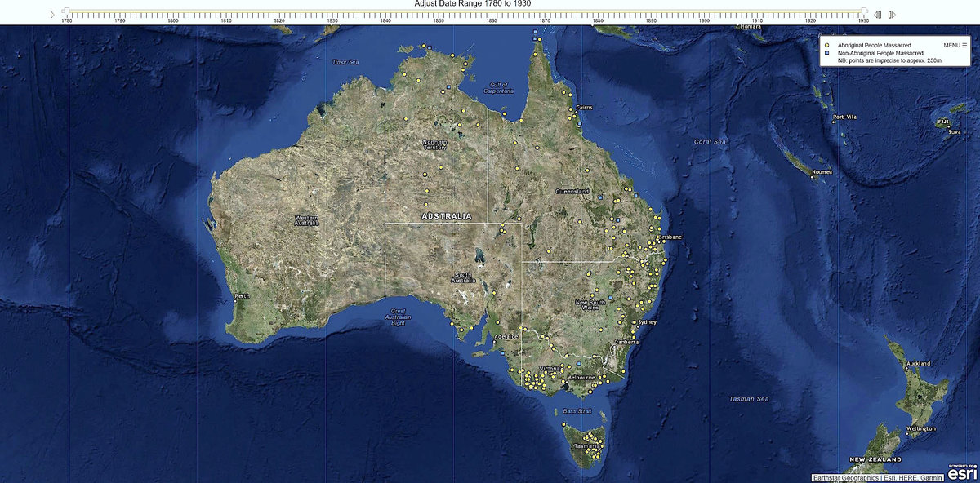Step the time slider to next period
Image resolution: width=980 pixels, height=483 pixels.
pos(892,15)
